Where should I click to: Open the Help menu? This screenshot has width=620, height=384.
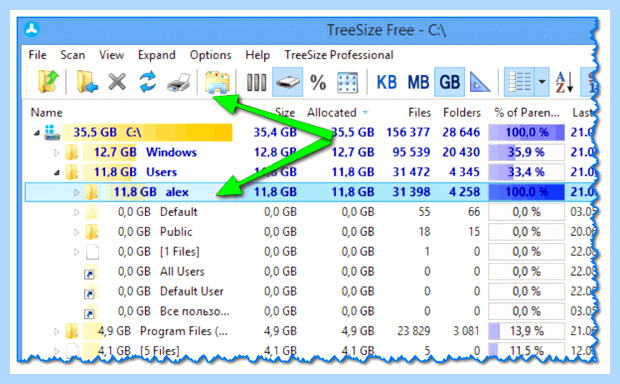[x=257, y=55]
